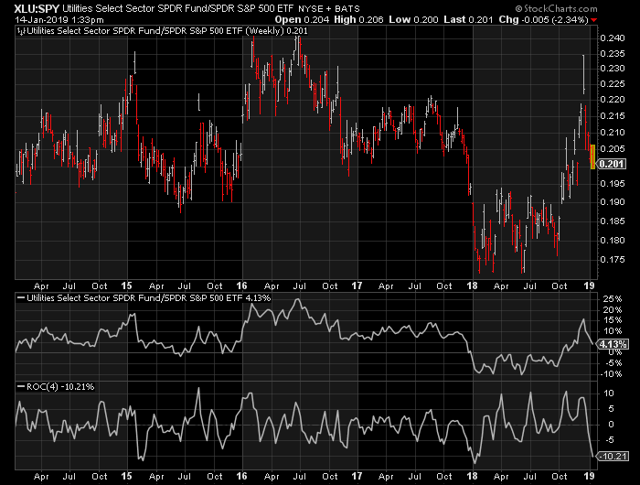Click the 25% label on the percent axis
The height and width of the screenshot is (485, 640).
pos(613,299)
